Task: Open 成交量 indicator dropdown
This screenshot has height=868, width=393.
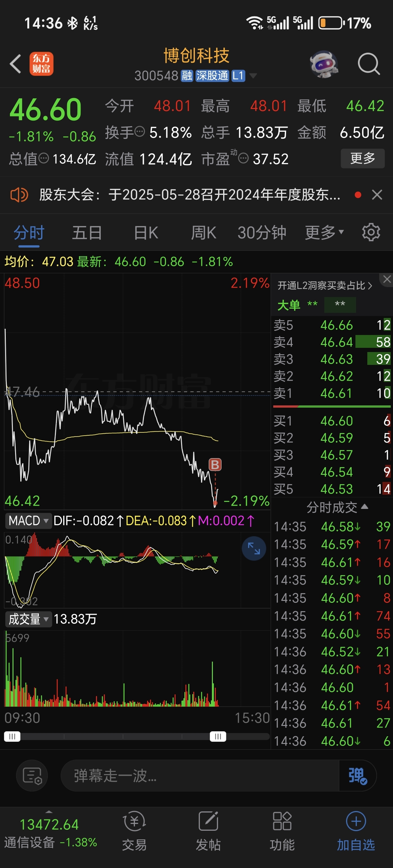Action: pos(28,619)
